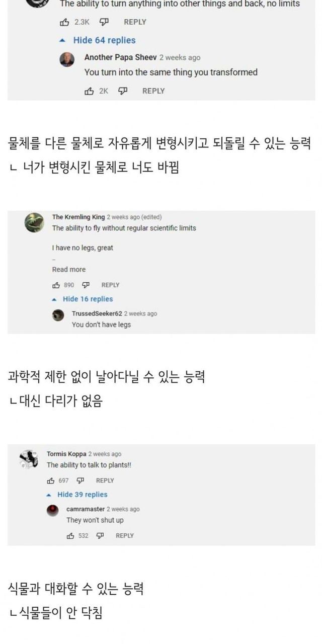Dislike Tormis Koppa's plants comment
The height and width of the screenshot is (644, 322).
(x=80, y=480)
